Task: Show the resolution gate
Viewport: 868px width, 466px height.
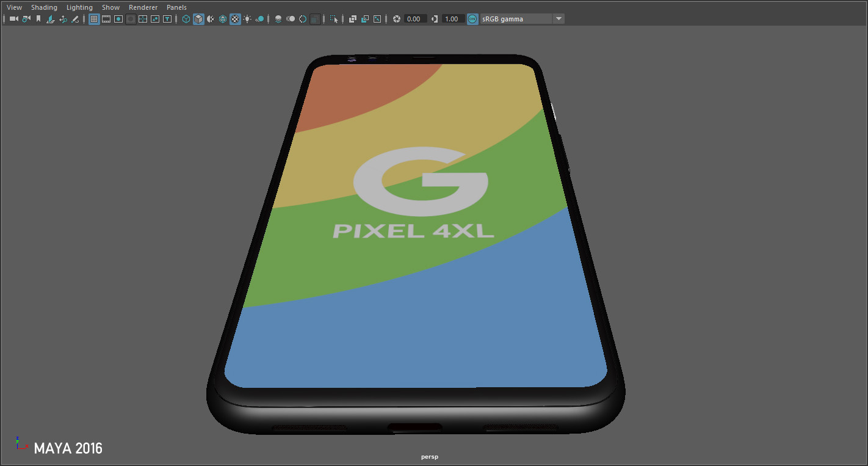Action: (x=118, y=18)
